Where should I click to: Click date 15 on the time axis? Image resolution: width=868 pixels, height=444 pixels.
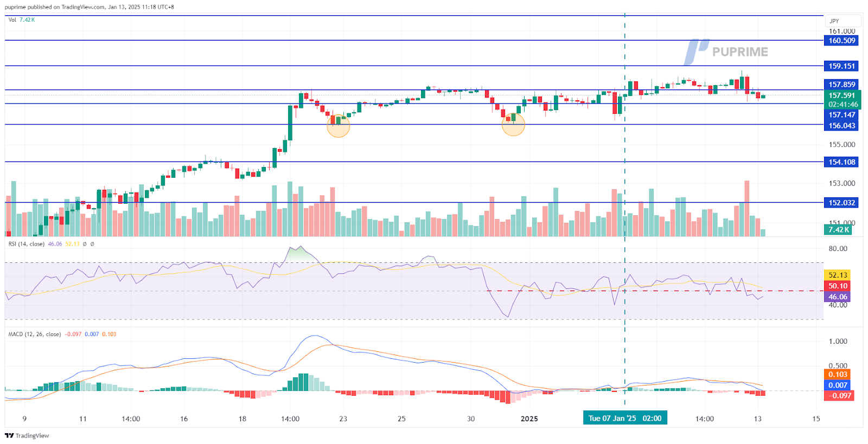point(816,419)
